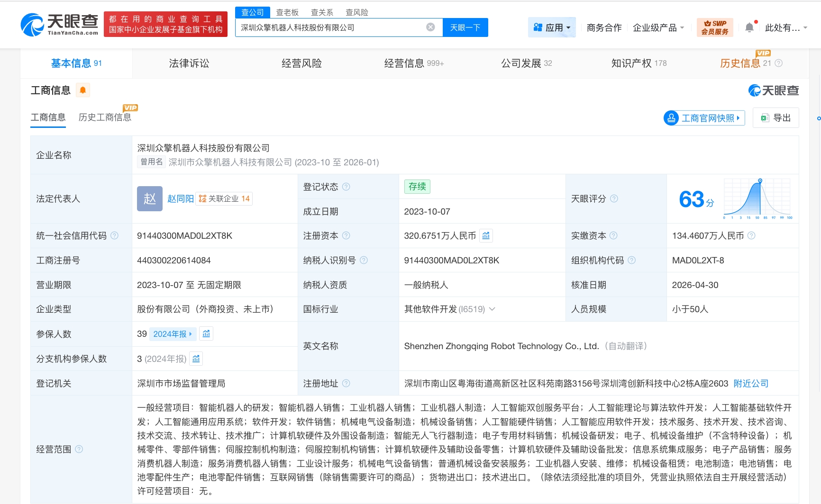Click the 天眼一下 search button
This screenshot has width=821, height=504.
[x=465, y=27]
